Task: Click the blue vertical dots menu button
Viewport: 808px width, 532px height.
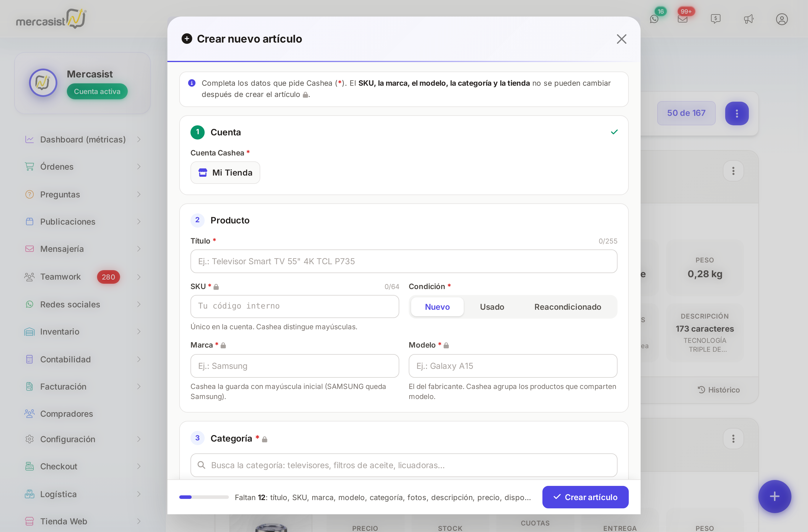Action: [x=737, y=113]
